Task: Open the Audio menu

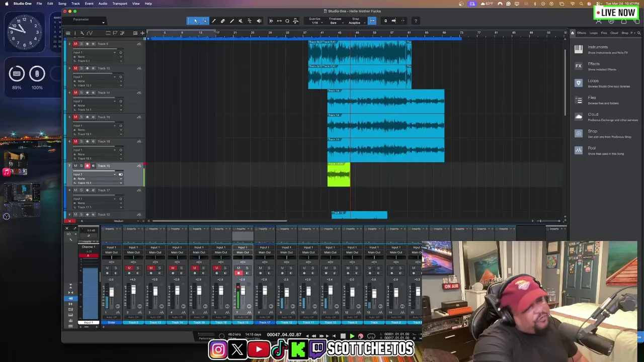Action: point(103,4)
